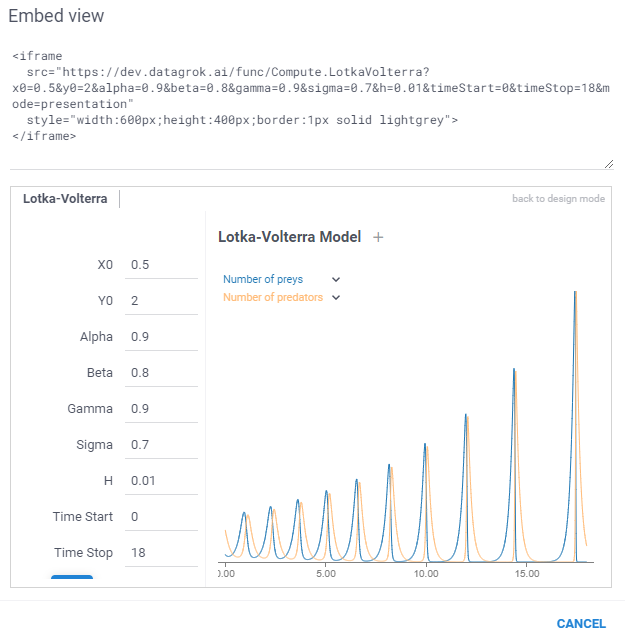Click the Lotka-Volterra Model chart title
The height and width of the screenshot is (643, 625).
tap(290, 237)
